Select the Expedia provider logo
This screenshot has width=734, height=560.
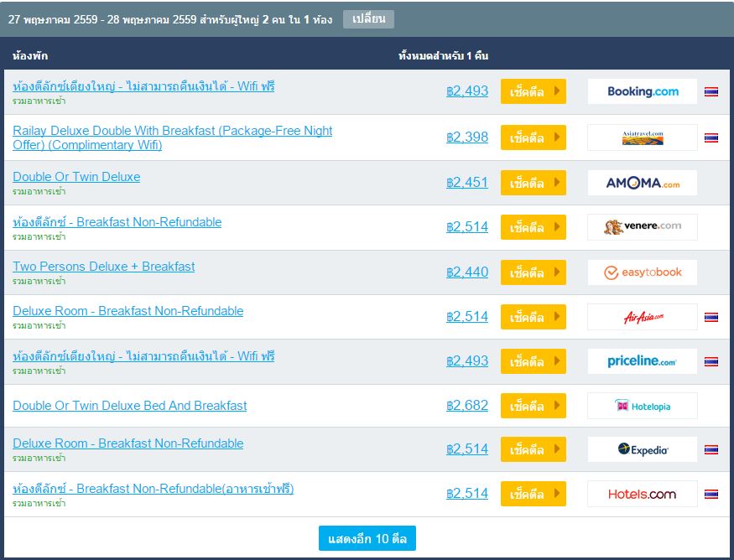643,449
